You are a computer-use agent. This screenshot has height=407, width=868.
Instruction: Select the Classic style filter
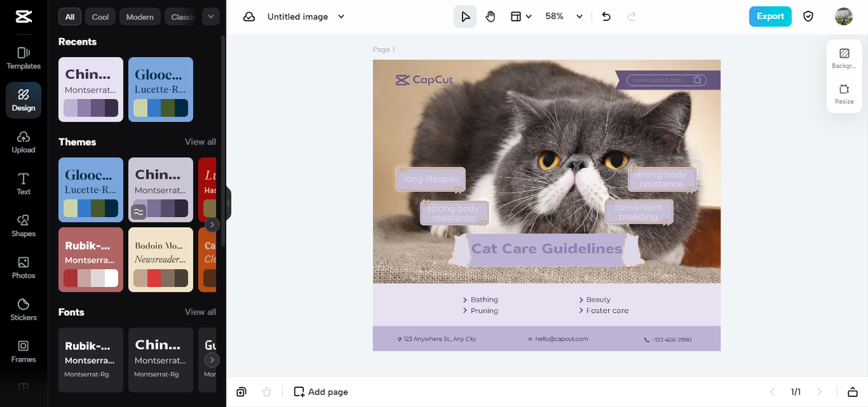coord(182,17)
